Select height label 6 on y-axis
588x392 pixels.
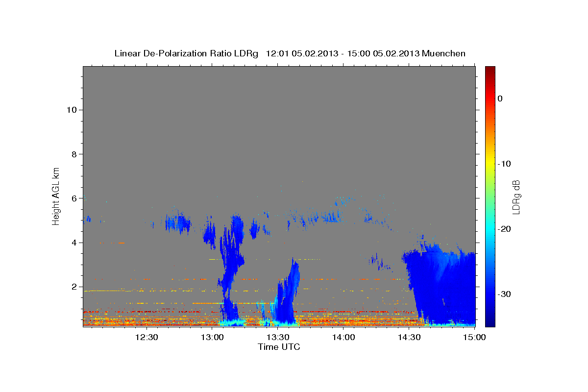(73, 198)
